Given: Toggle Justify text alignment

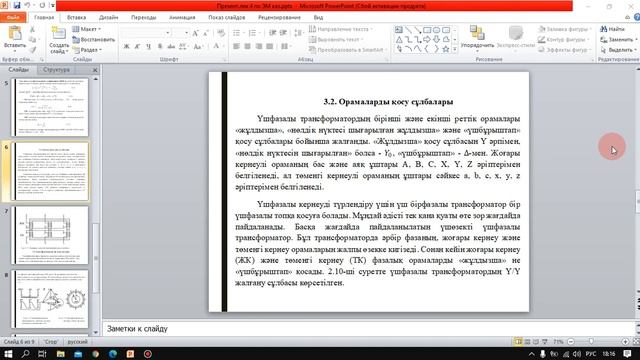Looking at the screenshot, I should (x=269, y=47).
